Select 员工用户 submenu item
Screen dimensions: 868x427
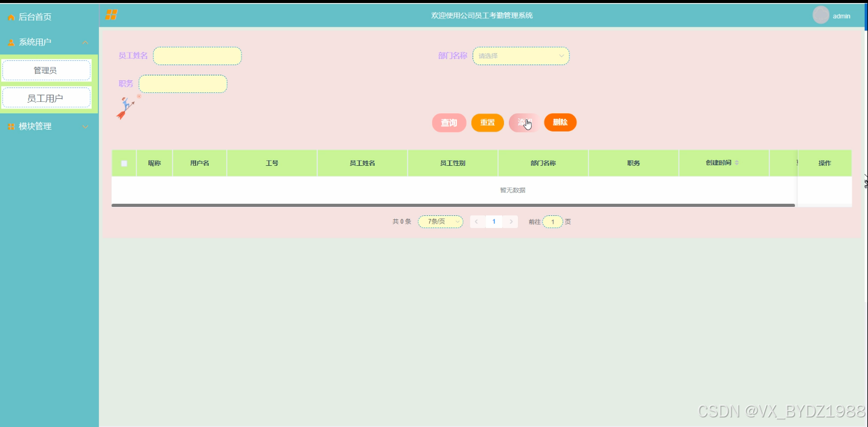point(46,98)
